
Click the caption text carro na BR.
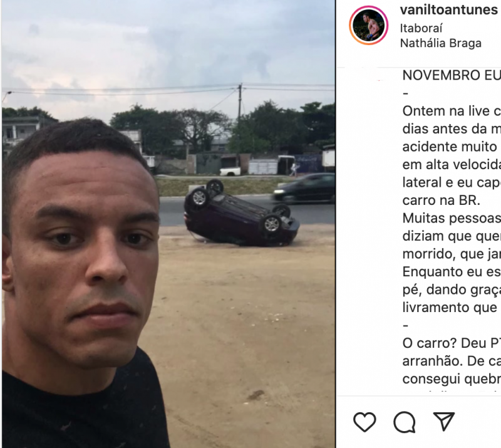pyautogui.click(x=442, y=201)
